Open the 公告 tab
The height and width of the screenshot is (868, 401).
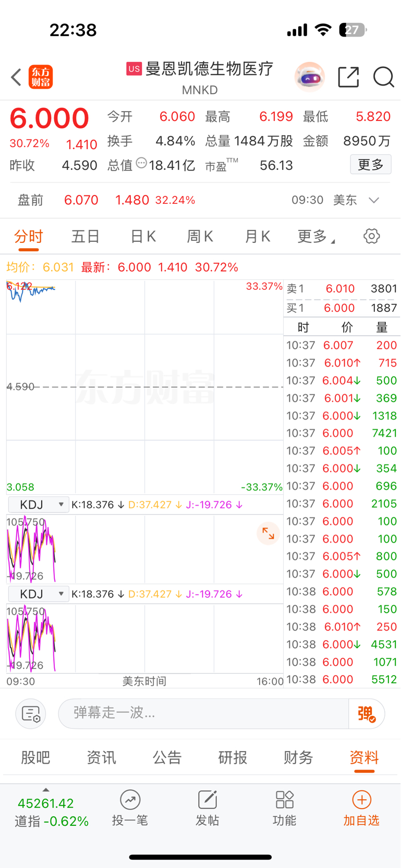167,757
